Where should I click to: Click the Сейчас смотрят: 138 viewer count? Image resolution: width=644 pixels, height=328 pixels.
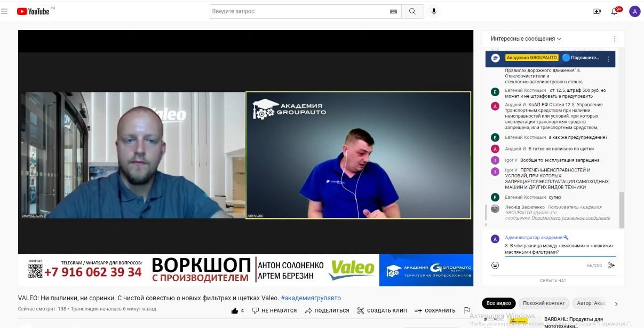click(42, 309)
